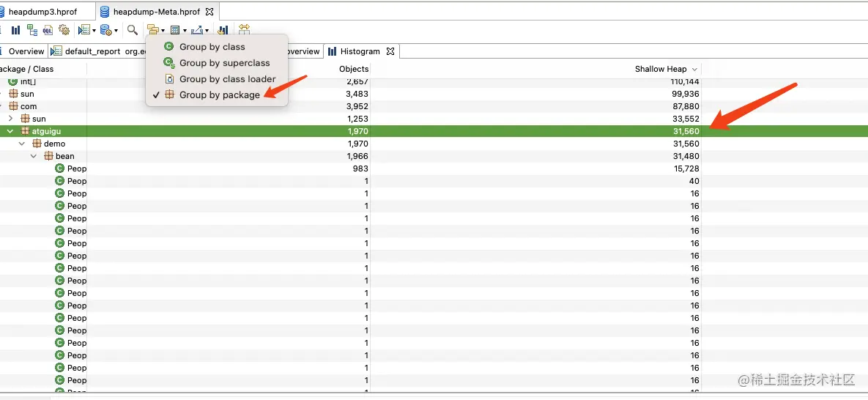The width and height of the screenshot is (868, 400).
Task: Click the 99,936 shallow heap value
Action: [686, 94]
